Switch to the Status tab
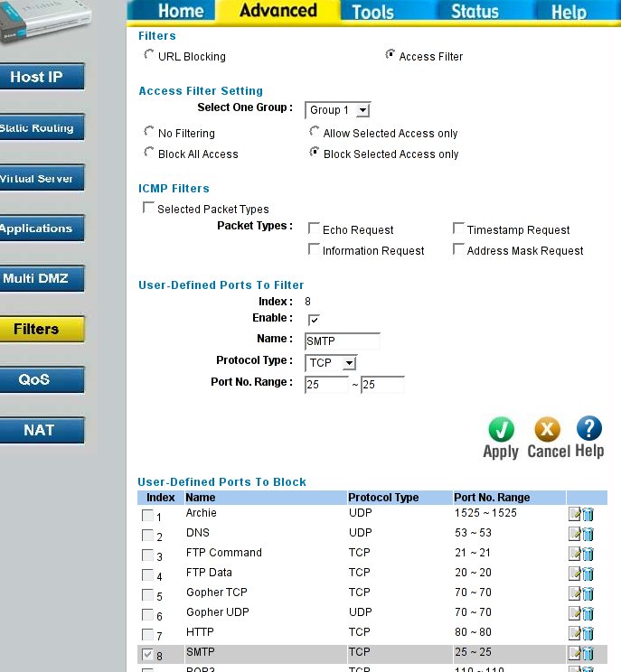This screenshot has height=672, width=621. point(475,11)
